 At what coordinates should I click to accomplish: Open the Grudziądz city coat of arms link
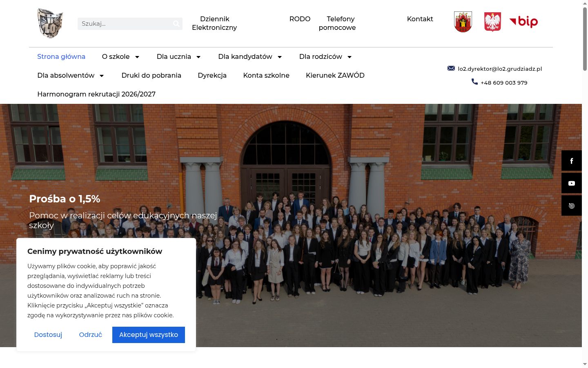(x=463, y=22)
